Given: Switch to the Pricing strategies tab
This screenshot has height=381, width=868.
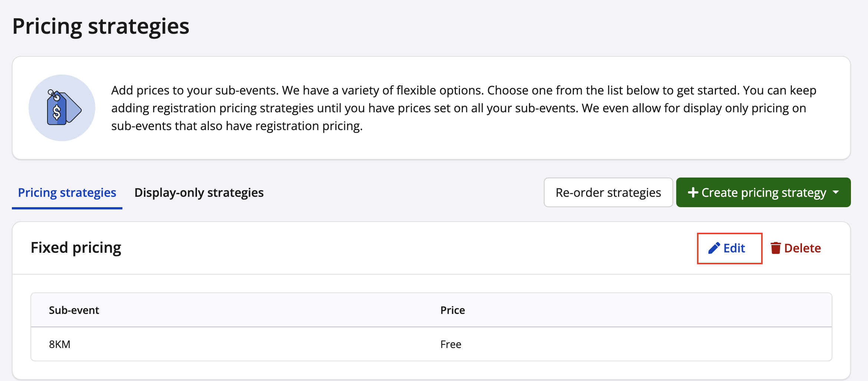Looking at the screenshot, I should tap(67, 192).
